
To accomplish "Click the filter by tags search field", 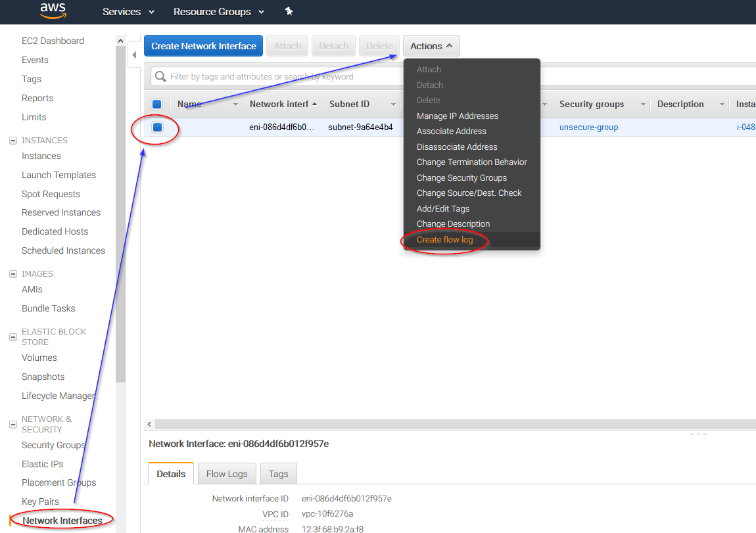I will point(276,76).
